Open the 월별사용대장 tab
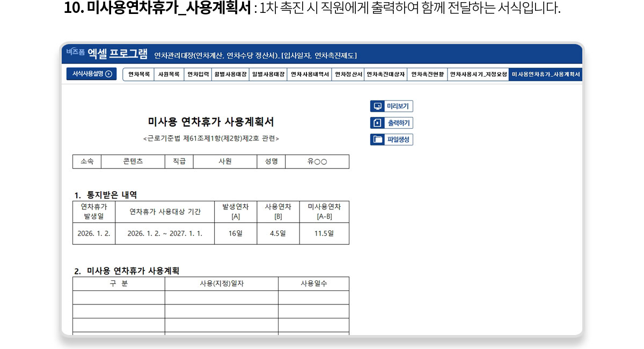The width and height of the screenshot is (644, 349). [x=230, y=75]
